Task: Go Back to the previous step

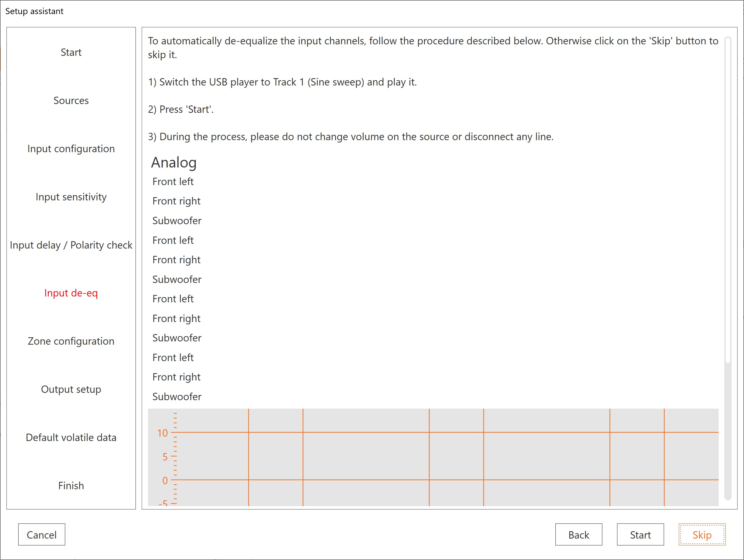Action: point(578,534)
